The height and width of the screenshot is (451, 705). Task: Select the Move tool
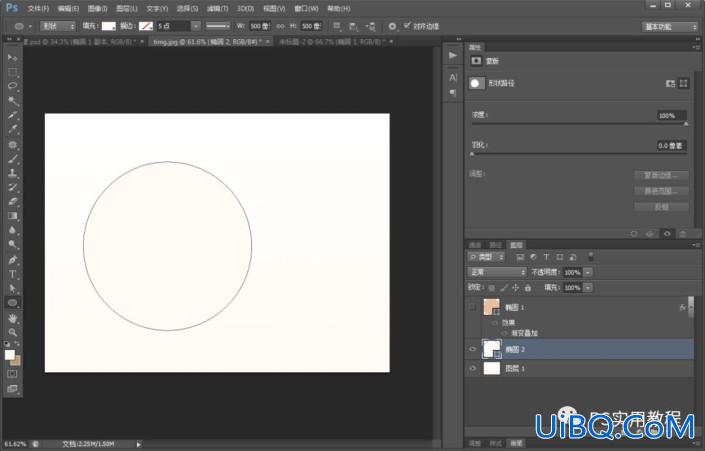coord(13,57)
